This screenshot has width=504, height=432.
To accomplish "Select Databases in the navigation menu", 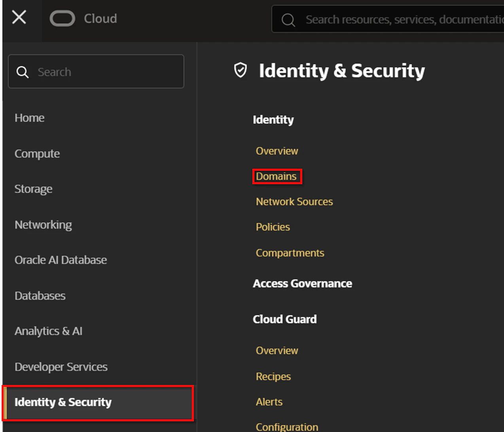I will 40,296.
